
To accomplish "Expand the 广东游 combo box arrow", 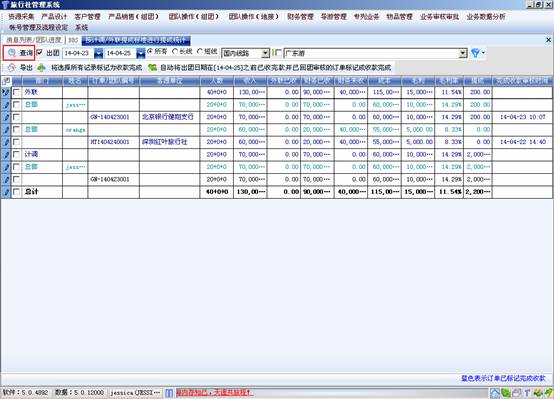I will (x=463, y=53).
